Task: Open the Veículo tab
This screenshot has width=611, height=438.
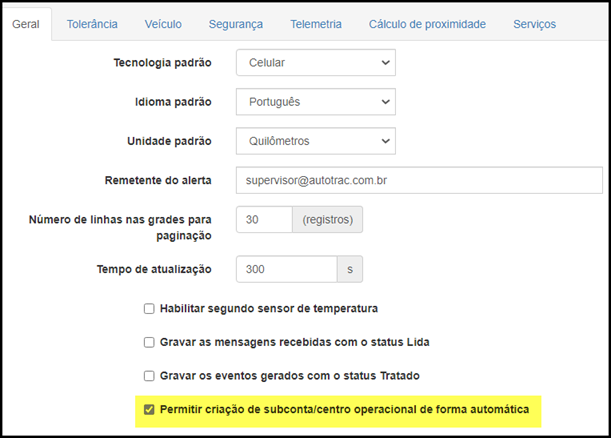Action: pyautogui.click(x=163, y=24)
